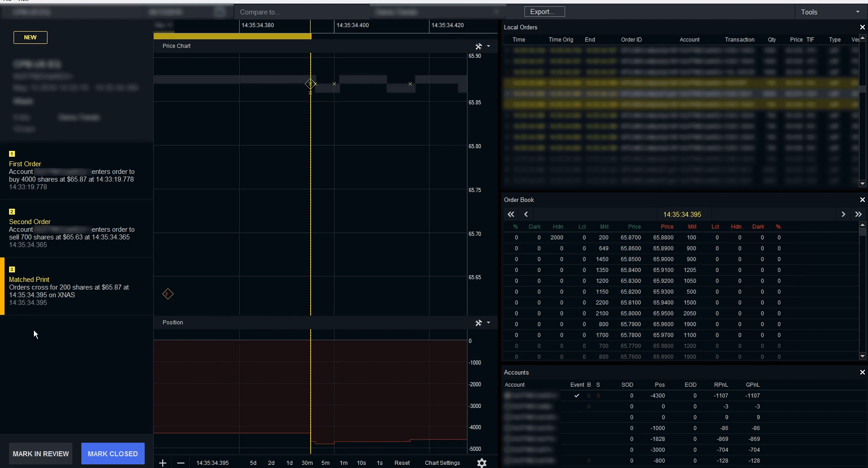Step Order Book forward one snapshot
Image resolution: width=868 pixels, height=468 pixels.
point(843,214)
